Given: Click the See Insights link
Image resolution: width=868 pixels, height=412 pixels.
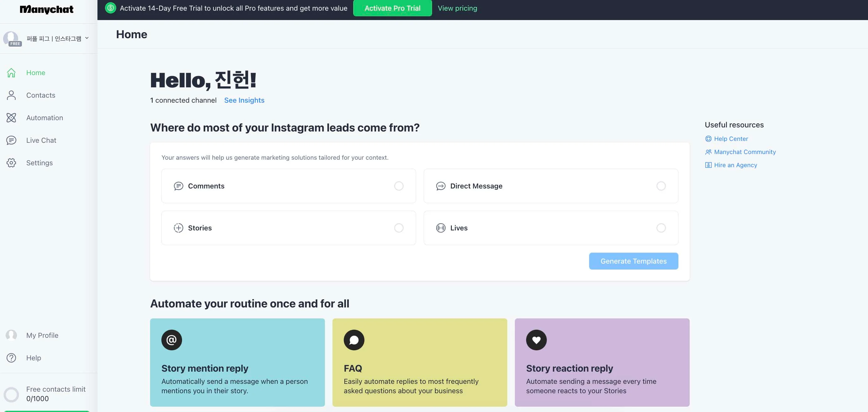Looking at the screenshot, I should [x=244, y=100].
